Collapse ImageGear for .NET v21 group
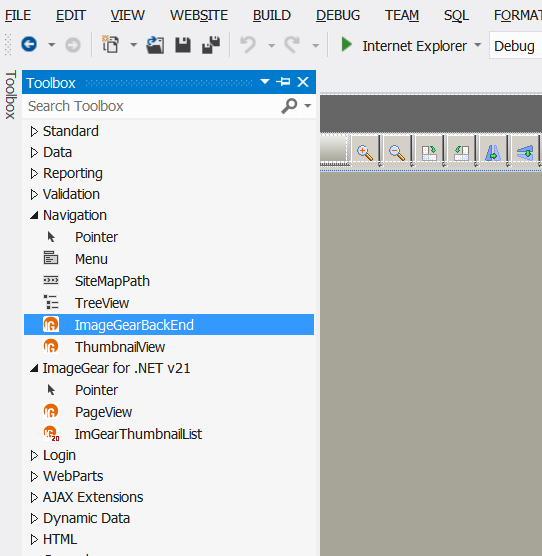This screenshot has height=556, width=542. pos(34,368)
